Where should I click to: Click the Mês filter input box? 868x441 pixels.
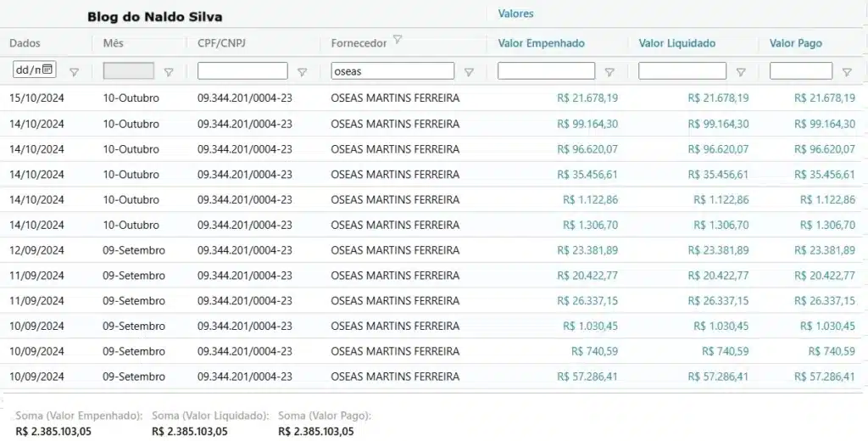click(x=129, y=71)
